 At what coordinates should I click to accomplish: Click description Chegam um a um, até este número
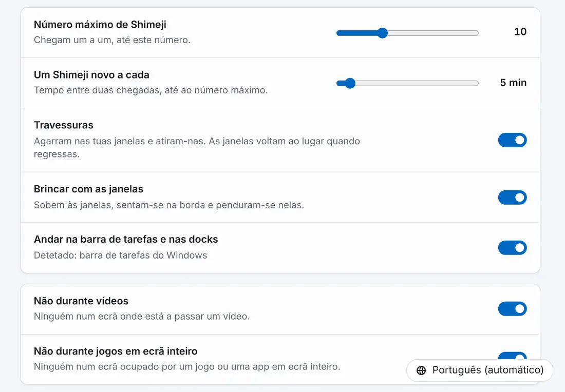[x=112, y=40]
